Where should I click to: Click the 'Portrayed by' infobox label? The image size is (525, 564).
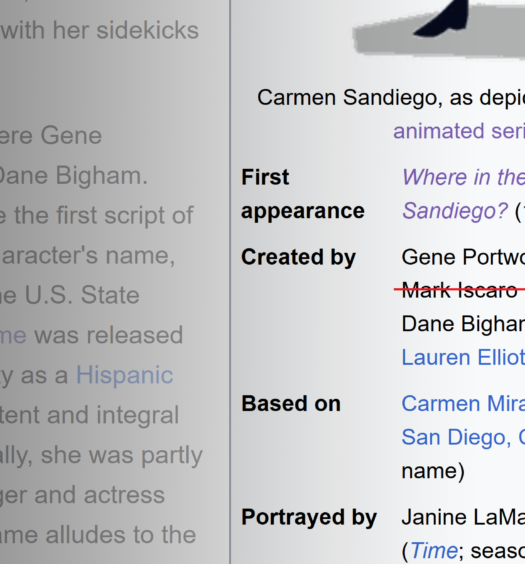tap(309, 518)
